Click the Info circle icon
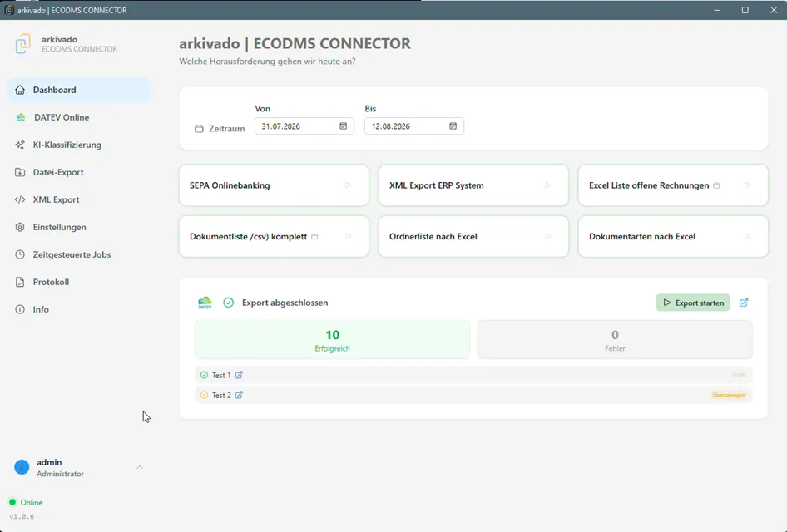 tap(20, 309)
